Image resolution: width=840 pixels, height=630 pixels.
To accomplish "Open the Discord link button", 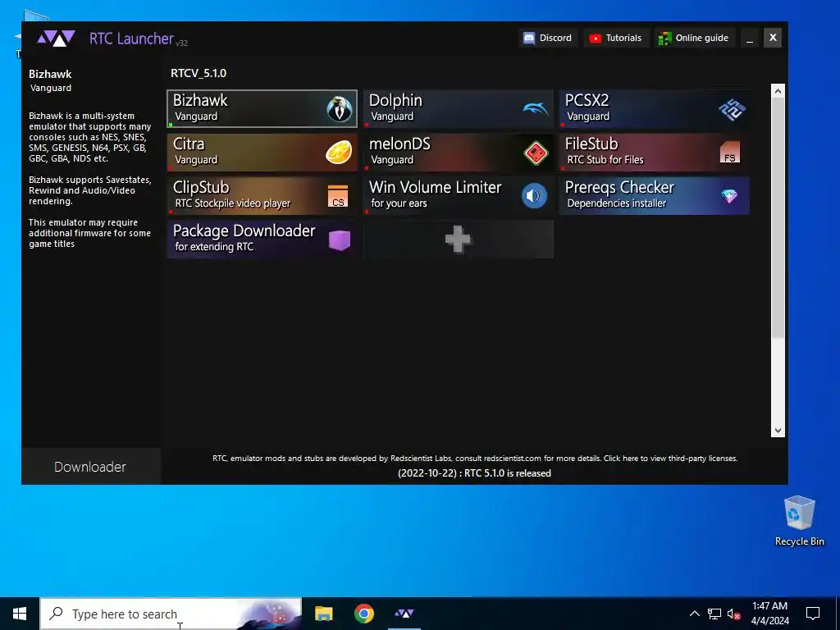I will click(x=548, y=38).
